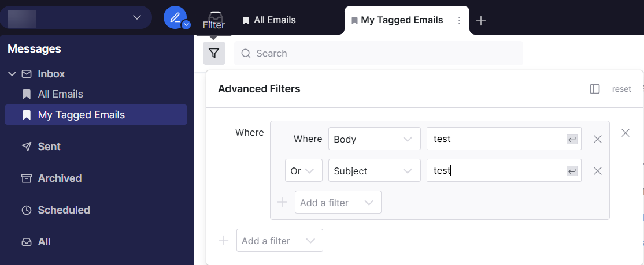Click the blue compose pencil icon

tap(175, 17)
